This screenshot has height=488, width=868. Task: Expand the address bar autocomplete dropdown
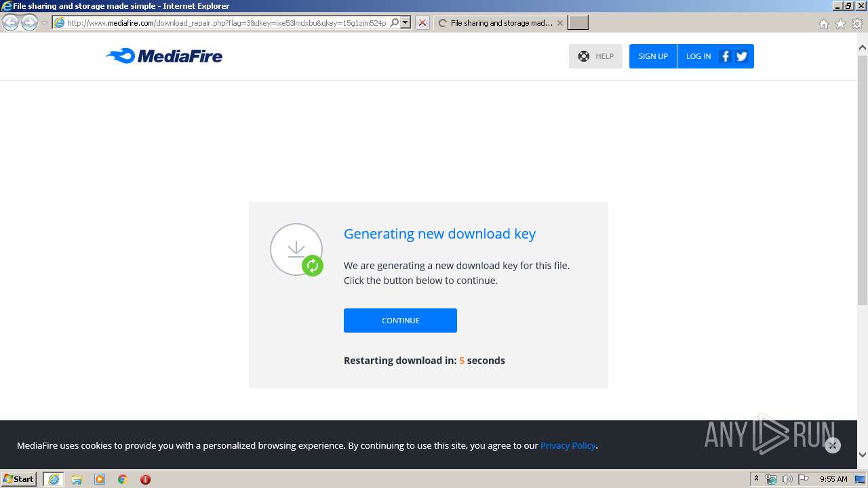pos(406,23)
